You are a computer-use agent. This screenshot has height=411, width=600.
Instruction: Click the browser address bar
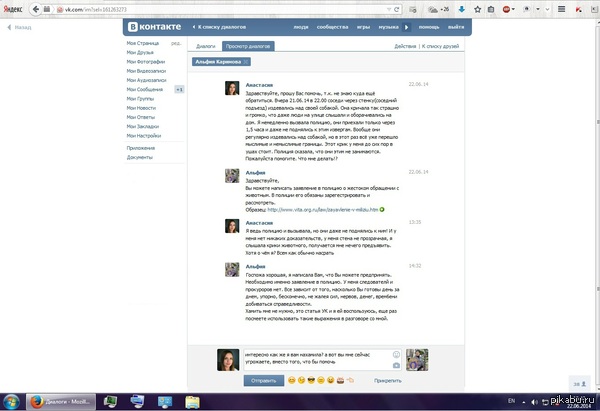224,10
